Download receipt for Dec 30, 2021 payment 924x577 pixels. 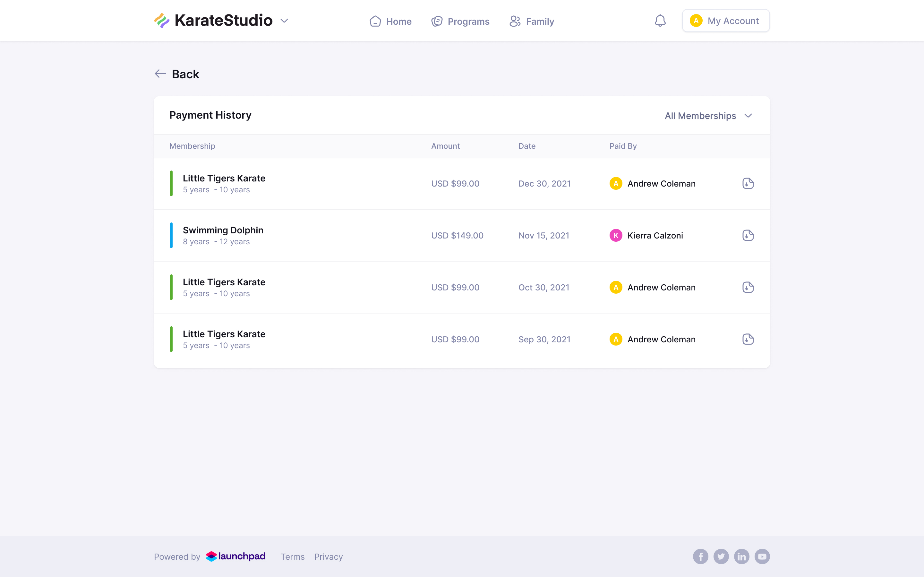(x=748, y=184)
